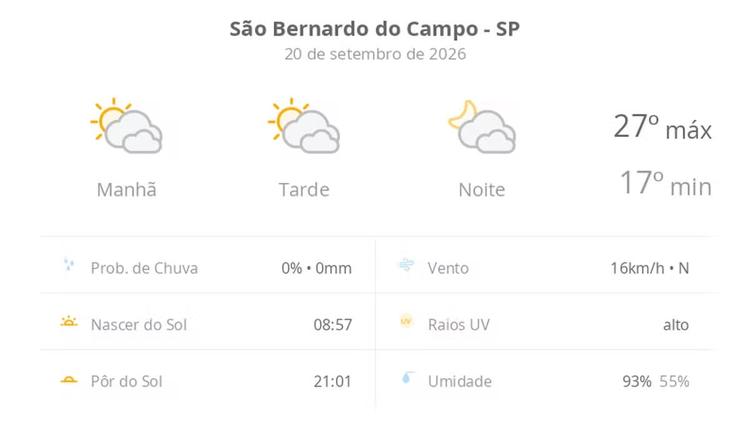Image resolution: width=750 pixels, height=434 pixels.
Task: Click the sunrise icon next to Nascer do Sol
Action: coord(69,321)
